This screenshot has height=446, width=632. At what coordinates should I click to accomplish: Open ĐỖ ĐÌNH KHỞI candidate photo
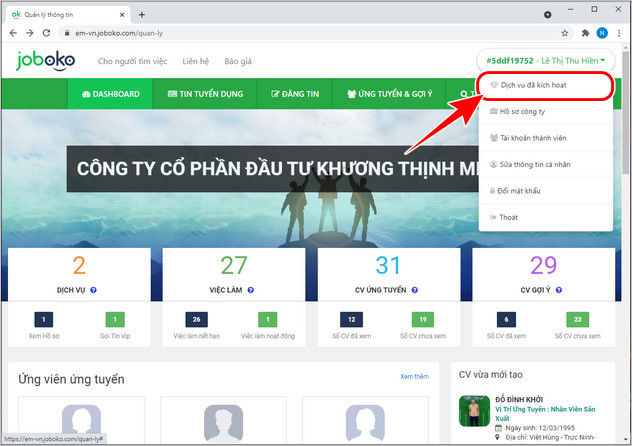pos(474,411)
